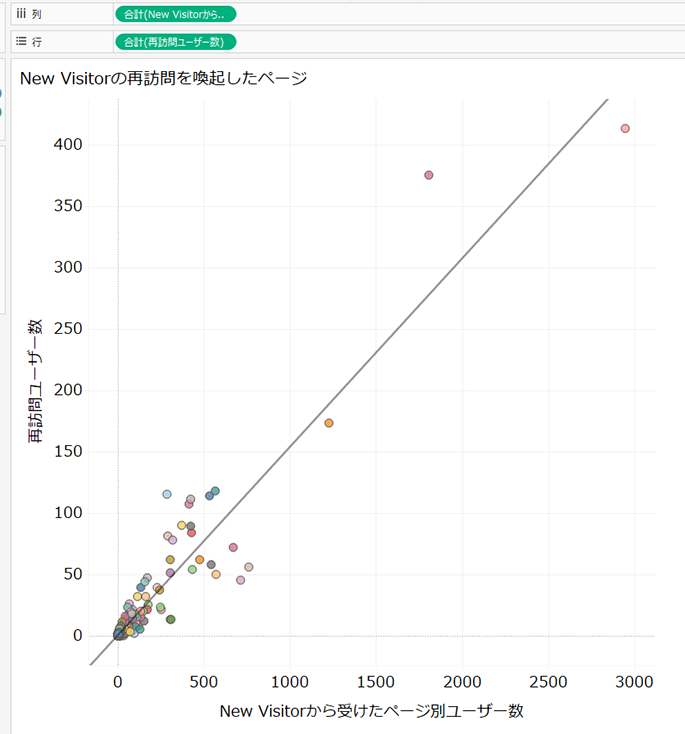Select the 合計(New Visitorから.. pill on Columns
Screen dimensions: 685x734
point(176,14)
